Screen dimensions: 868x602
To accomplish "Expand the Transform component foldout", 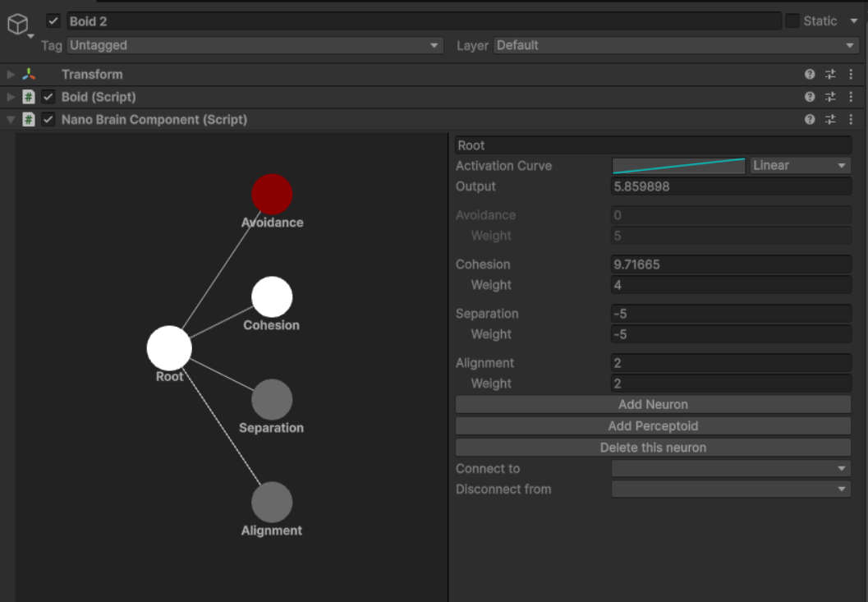I will coord(11,75).
